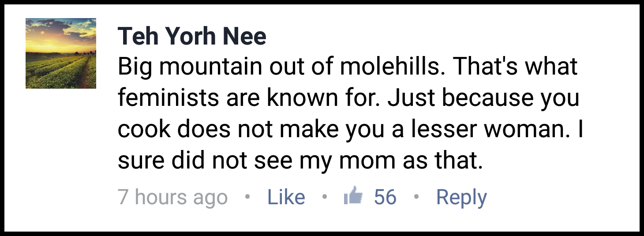The image size is (644, 236).
Task: Tap the Like link next to timestamp
Action: point(286,197)
